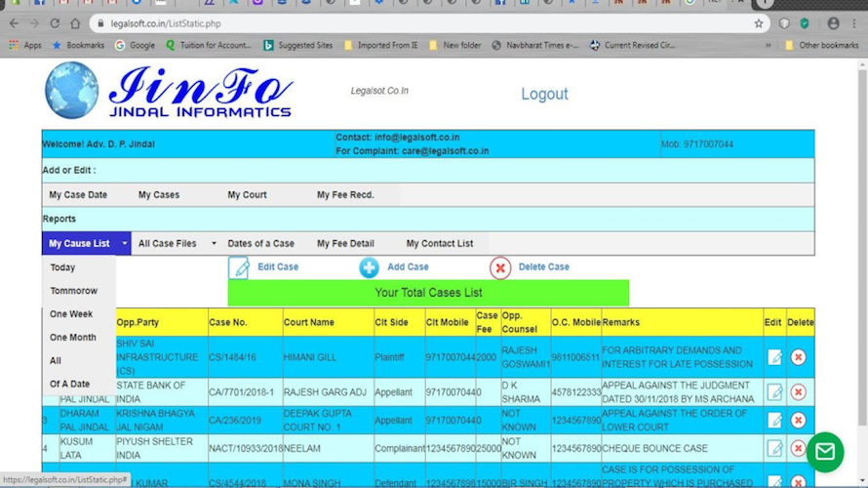Open the Suggested Sites bookmark

coord(298,46)
